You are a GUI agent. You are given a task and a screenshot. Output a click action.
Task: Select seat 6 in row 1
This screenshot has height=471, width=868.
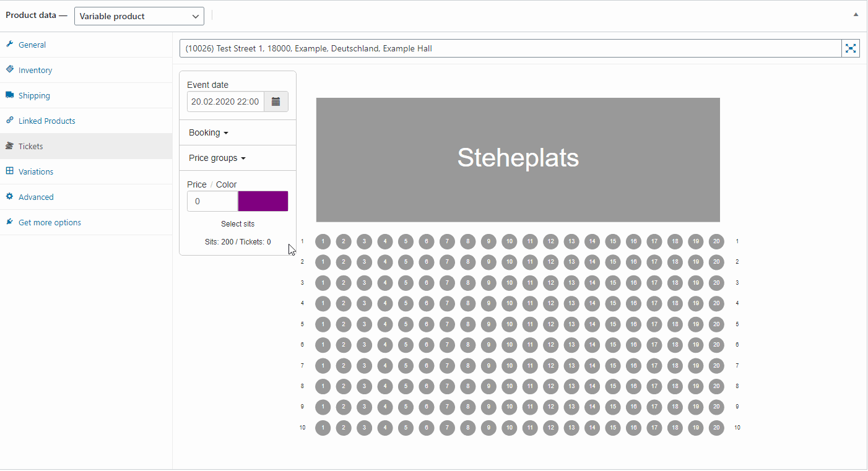(426, 241)
